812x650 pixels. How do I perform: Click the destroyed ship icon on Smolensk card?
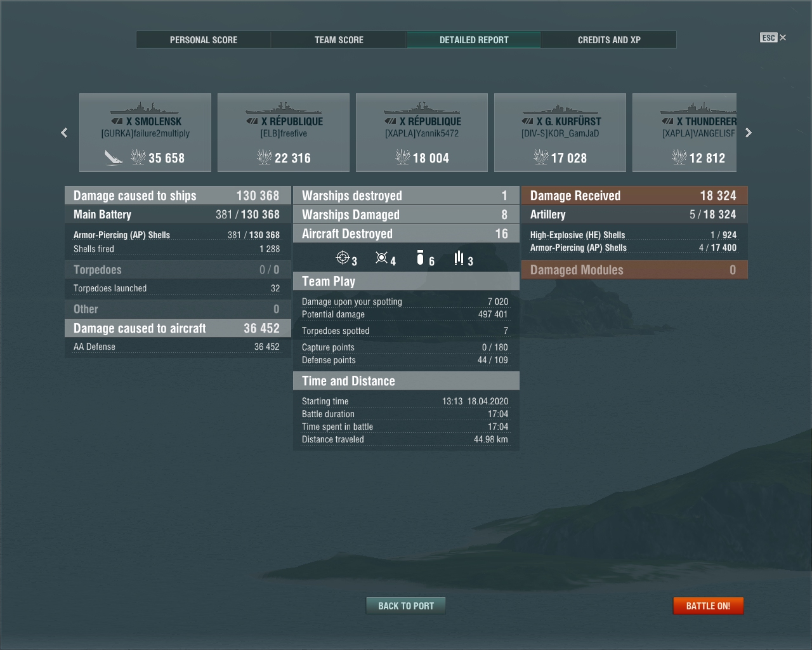tap(113, 157)
